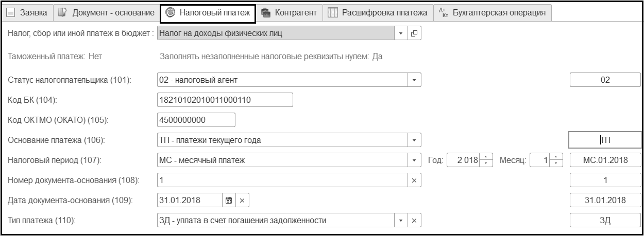The height and width of the screenshot is (236, 644).
Task: Open calendar picker for document date
Action: (x=228, y=200)
